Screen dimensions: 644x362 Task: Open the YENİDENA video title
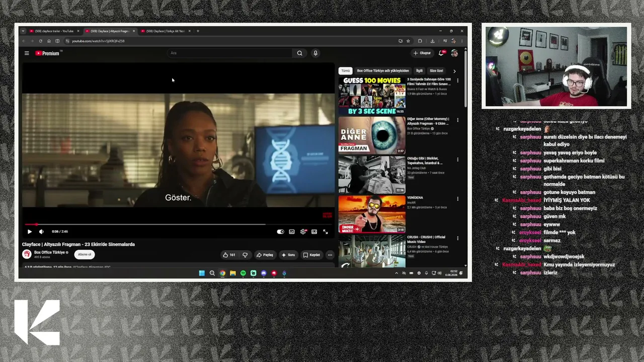tap(415, 198)
